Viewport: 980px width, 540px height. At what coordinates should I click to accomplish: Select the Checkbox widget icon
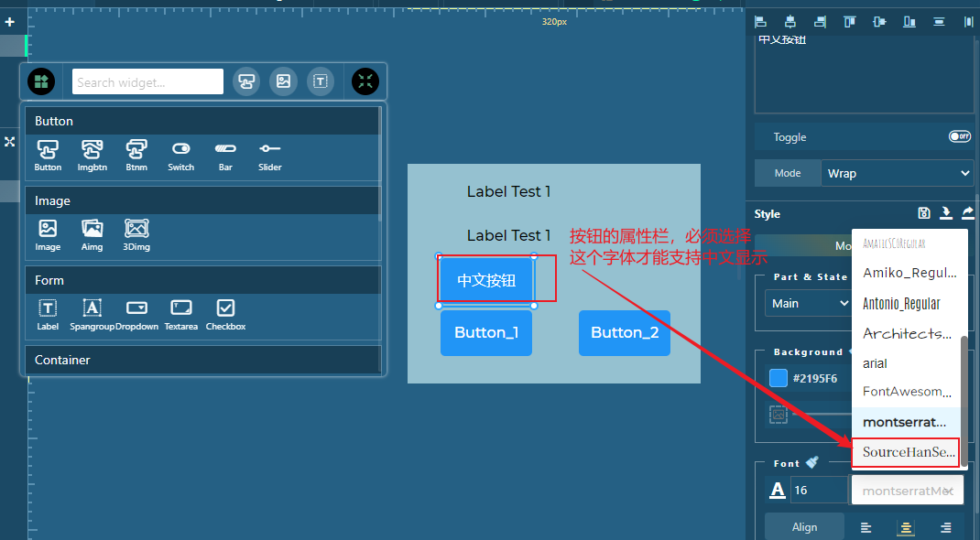click(225, 314)
